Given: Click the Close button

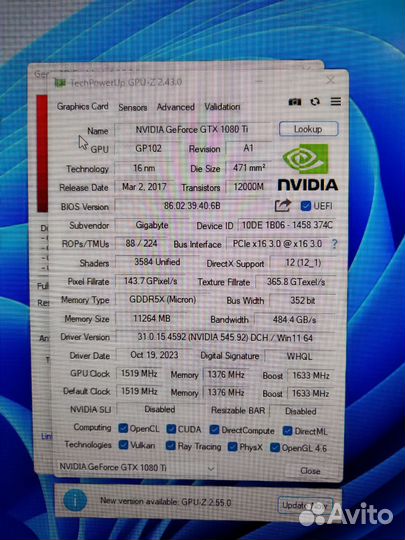Looking at the screenshot, I should tap(310, 470).
